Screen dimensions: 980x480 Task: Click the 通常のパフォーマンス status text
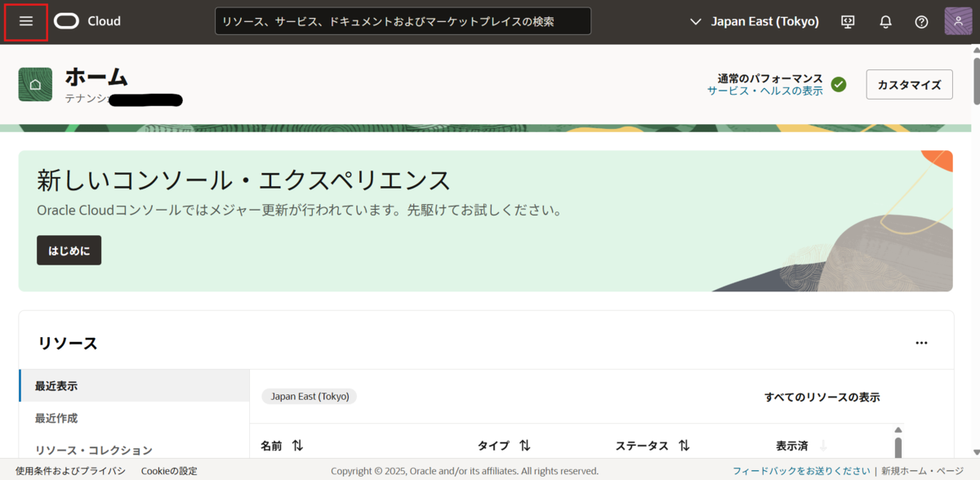click(770, 78)
